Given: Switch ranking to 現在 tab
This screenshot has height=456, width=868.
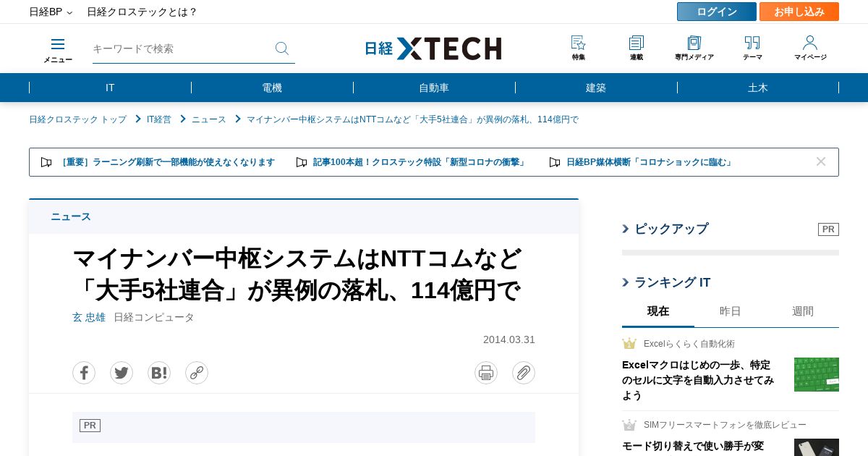Looking at the screenshot, I should (x=658, y=311).
